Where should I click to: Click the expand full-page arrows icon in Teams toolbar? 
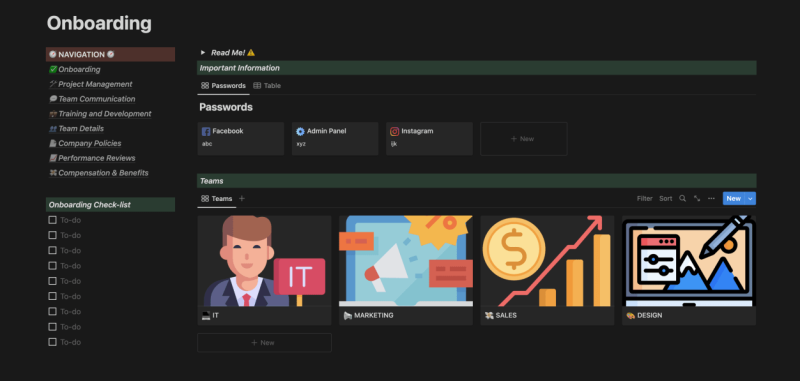click(x=696, y=199)
